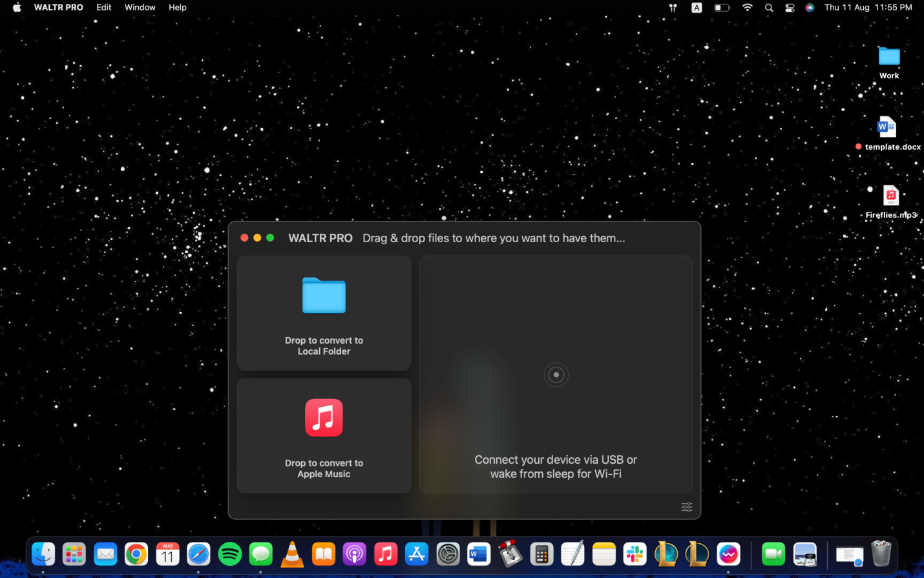Screen dimensions: 924x578
Task: Open League of Legends icon beside WALTR
Action: click(x=697, y=554)
